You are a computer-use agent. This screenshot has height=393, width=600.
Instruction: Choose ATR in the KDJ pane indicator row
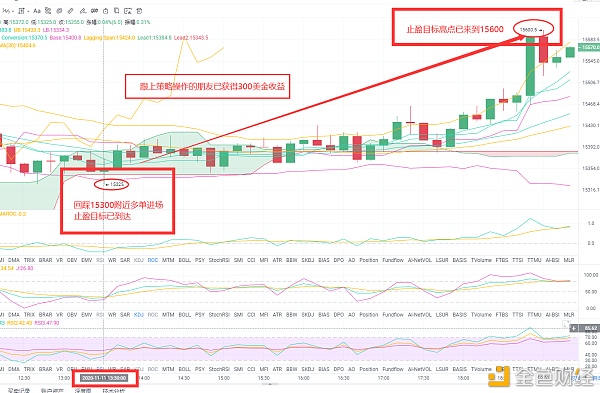(x=277, y=315)
